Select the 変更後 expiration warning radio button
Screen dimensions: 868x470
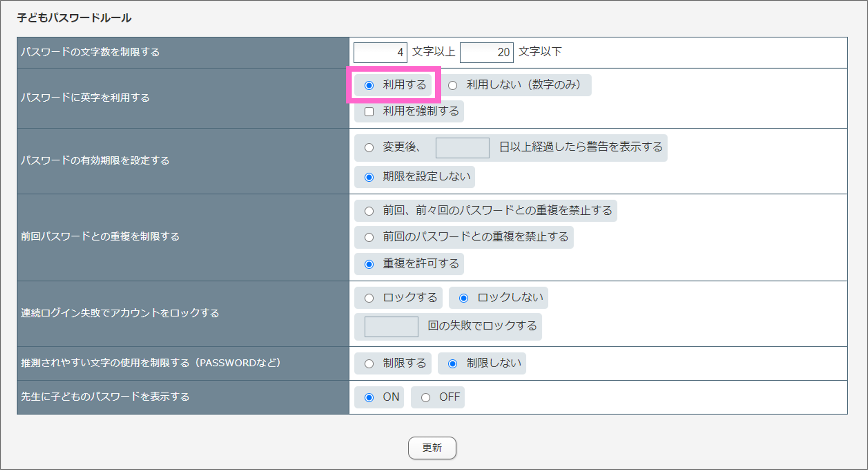(369, 148)
